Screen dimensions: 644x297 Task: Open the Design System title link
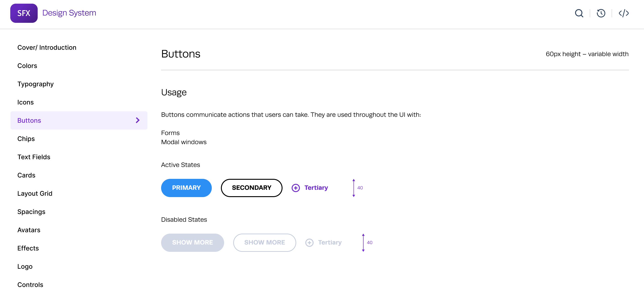69,13
